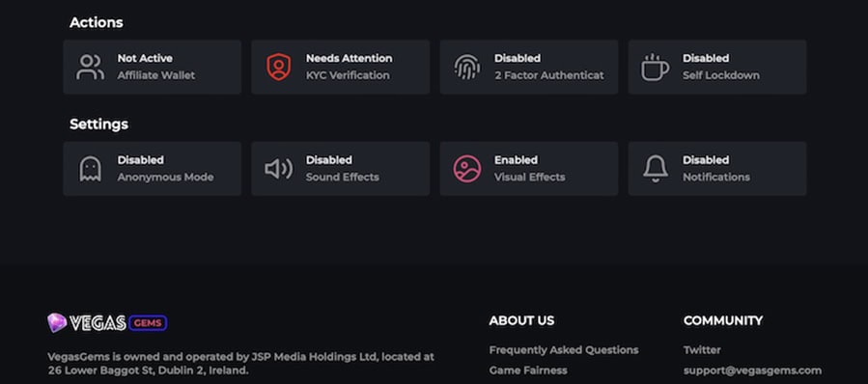Click the VegasGems footer logo
The image size is (868, 384).
[107, 322]
